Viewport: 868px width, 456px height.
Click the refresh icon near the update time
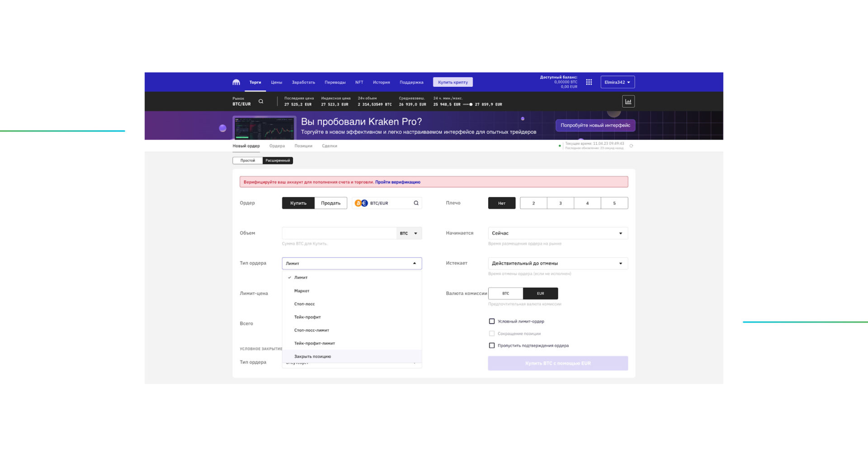632,146
